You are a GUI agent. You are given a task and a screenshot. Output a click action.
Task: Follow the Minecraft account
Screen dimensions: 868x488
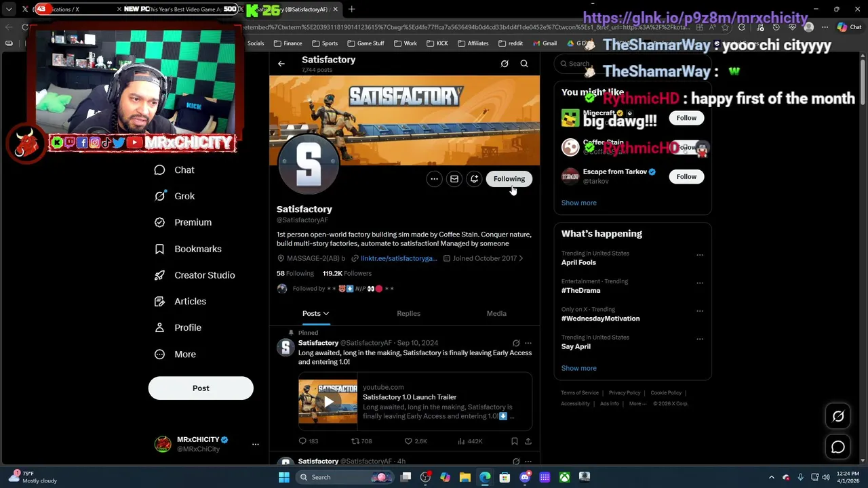pos(686,118)
